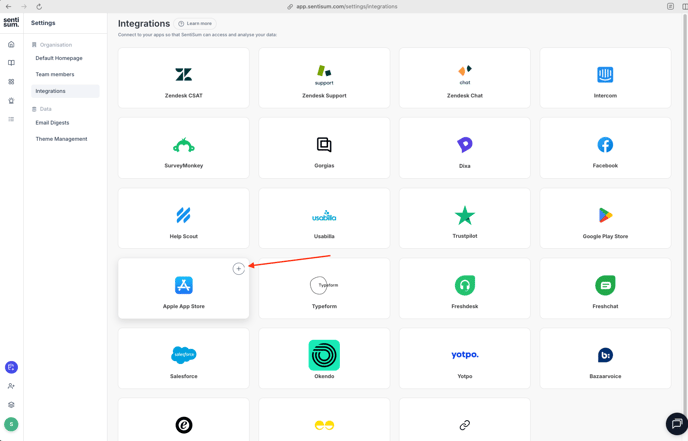688x441 pixels.
Task: Select the Dixa integration logo
Action: click(465, 145)
